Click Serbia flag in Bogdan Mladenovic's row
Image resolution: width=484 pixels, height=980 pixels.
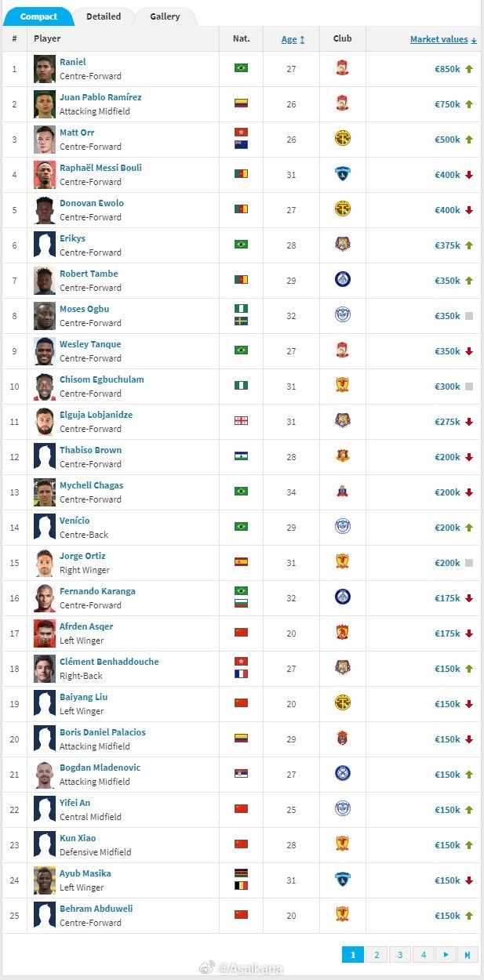coord(241,774)
